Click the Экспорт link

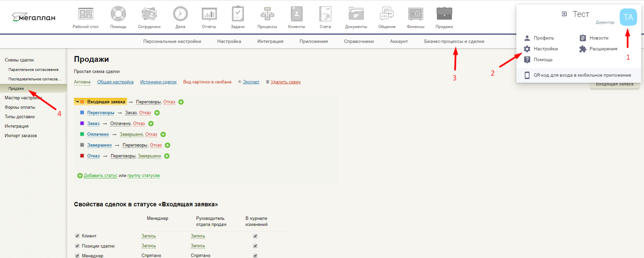tap(251, 82)
